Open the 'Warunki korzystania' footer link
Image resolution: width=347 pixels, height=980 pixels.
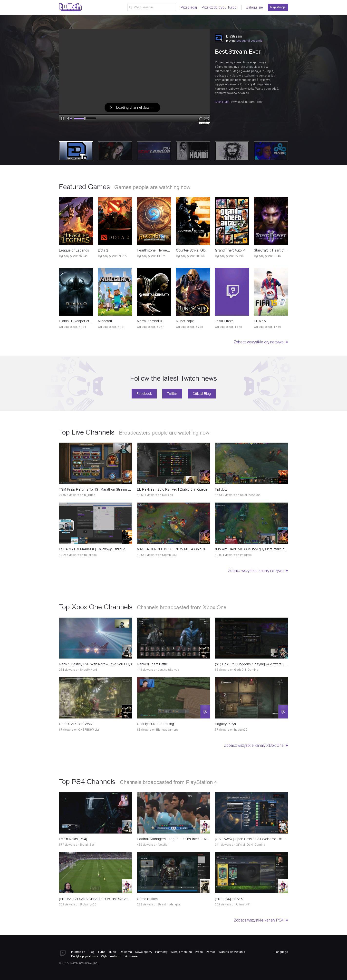pos(232,952)
